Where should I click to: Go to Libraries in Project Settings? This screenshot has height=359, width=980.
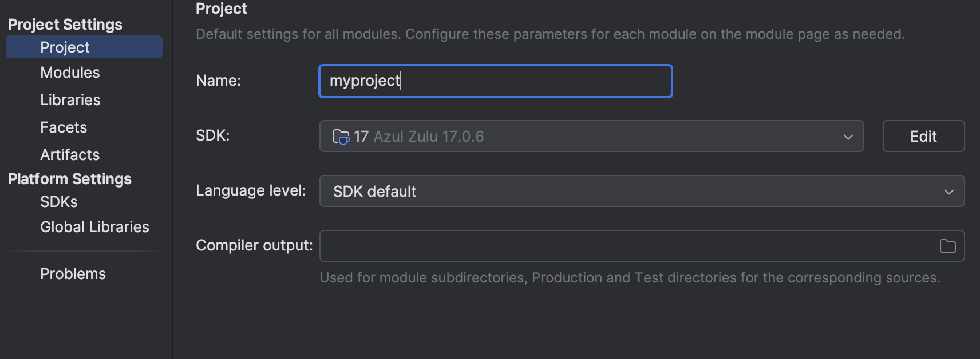click(x=70, y=100)
